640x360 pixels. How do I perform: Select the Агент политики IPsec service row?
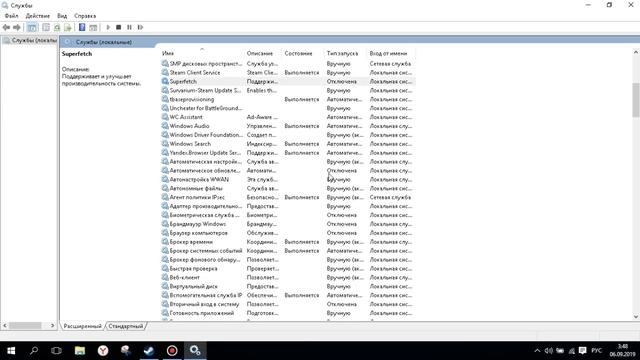point(288,198)
